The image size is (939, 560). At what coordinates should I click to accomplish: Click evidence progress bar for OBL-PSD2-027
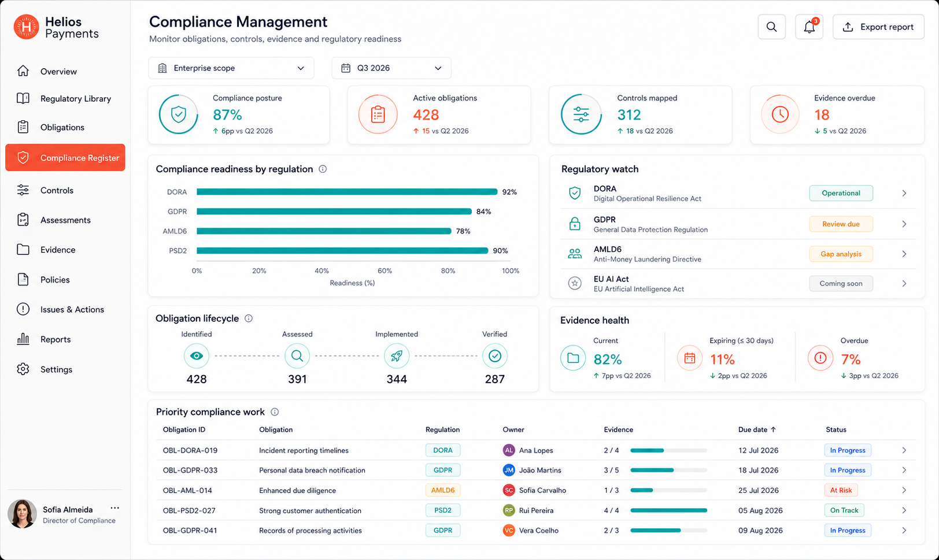[669, 510]
